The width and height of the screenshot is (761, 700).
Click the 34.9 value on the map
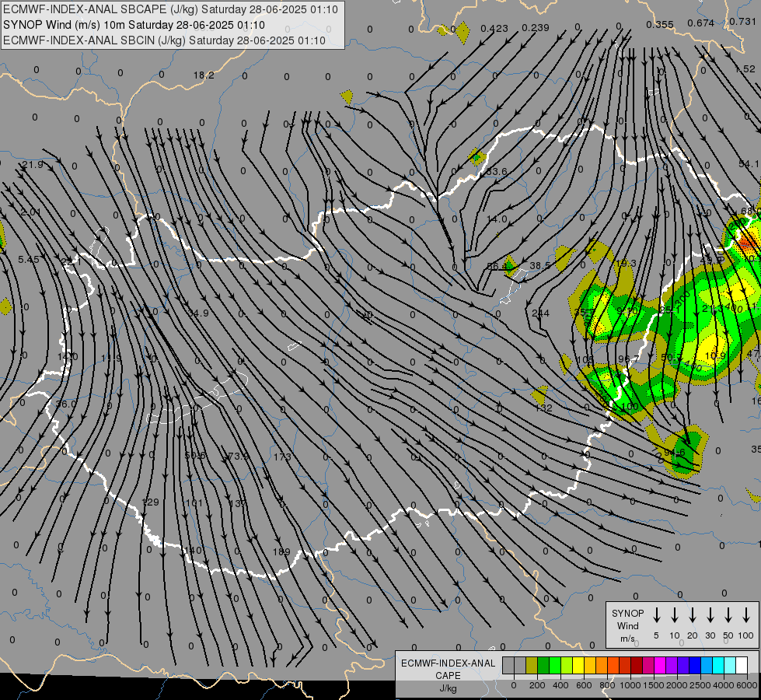[198, 313]
